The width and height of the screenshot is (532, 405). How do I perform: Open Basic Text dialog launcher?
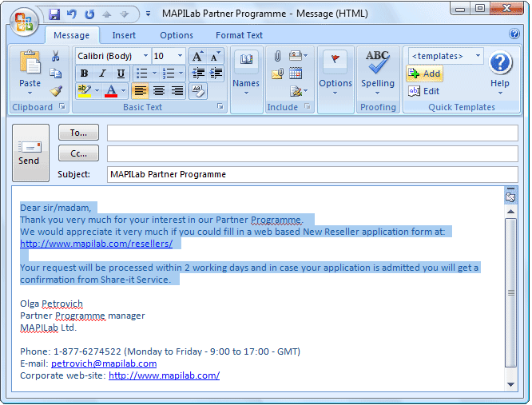click(220, 106)
